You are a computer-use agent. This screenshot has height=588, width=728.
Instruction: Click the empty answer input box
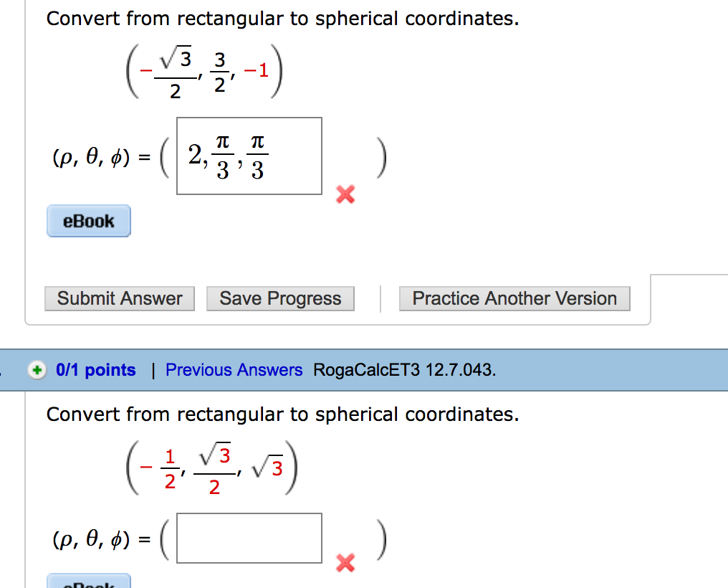[249, 539]
